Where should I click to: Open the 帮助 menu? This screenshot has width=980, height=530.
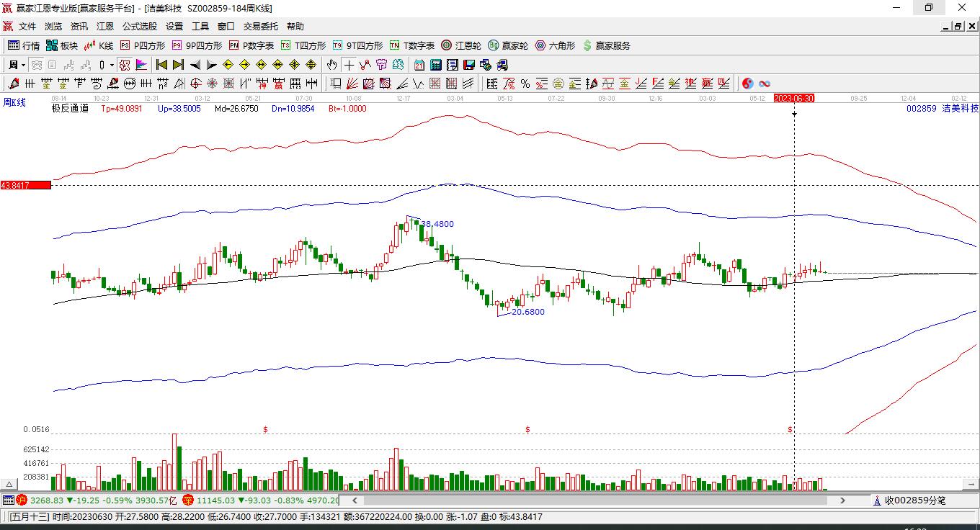pos(295,27)
